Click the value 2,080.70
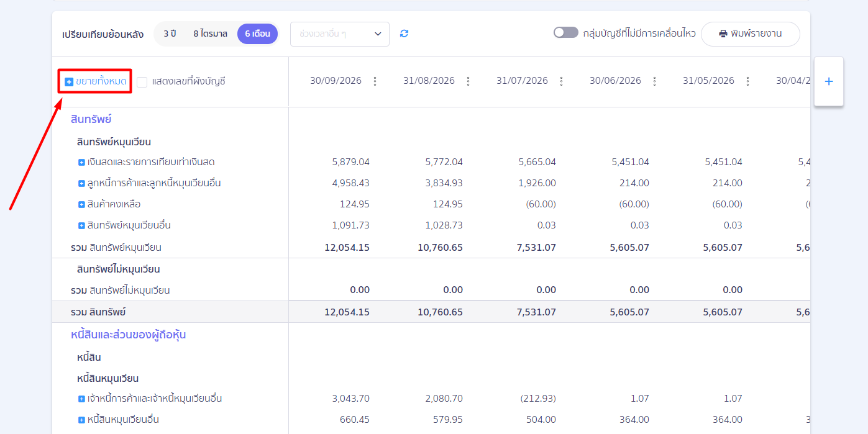Image resolution: width=868 pixels, height=434 pixels. [444, 399]
